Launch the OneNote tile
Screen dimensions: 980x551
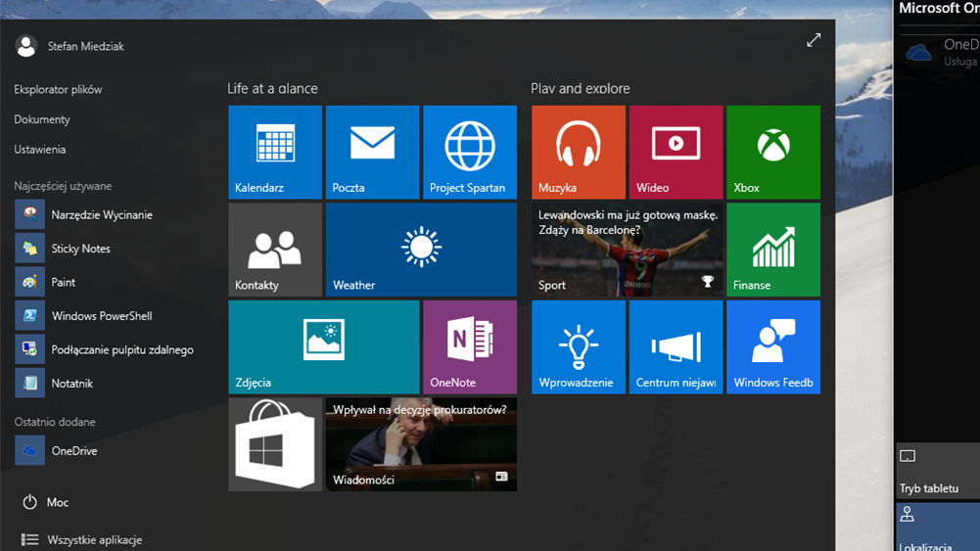coord(470,347)
